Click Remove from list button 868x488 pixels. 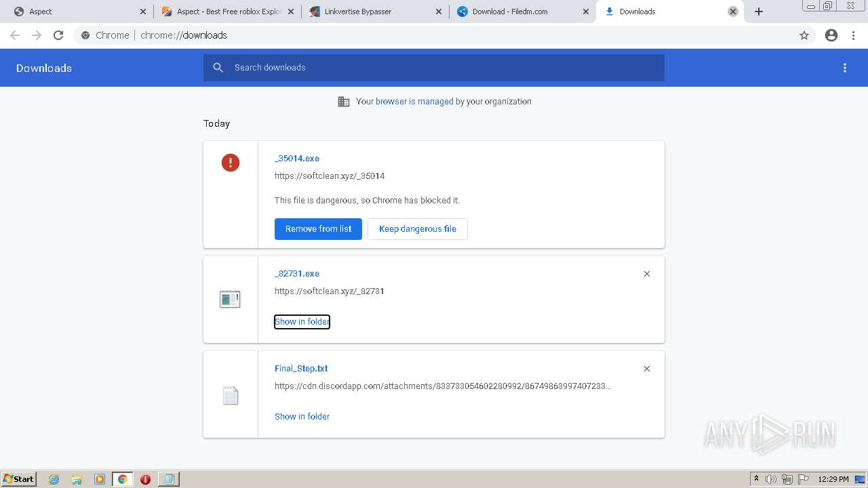(318, 229)
